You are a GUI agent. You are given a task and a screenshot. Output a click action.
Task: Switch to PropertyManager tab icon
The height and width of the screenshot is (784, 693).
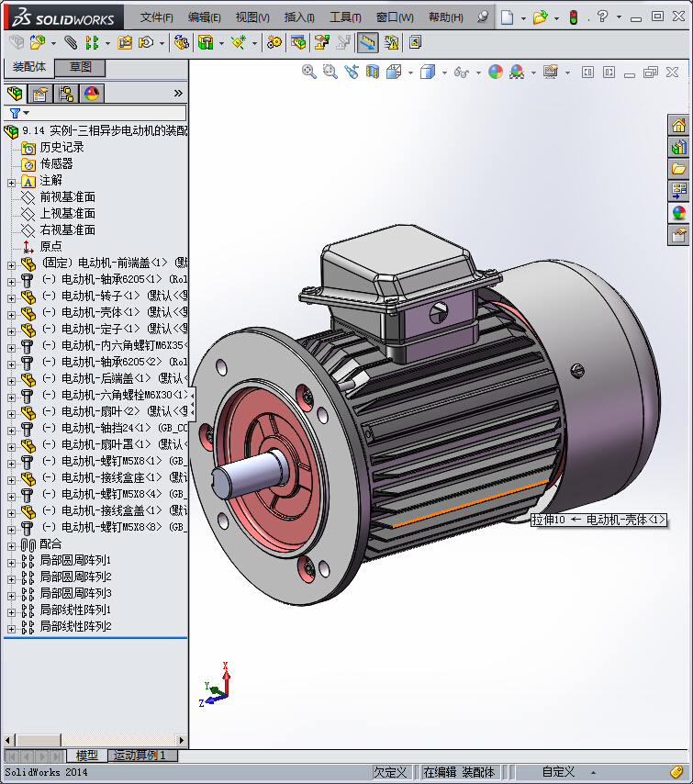(x=40, y=94)
